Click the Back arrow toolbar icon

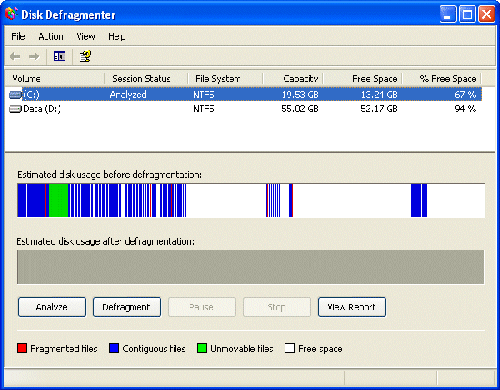pos(15,56)
